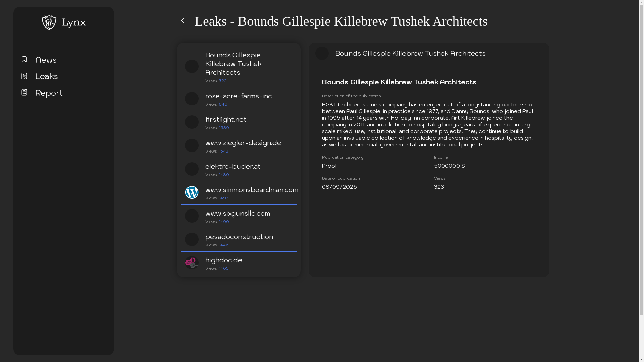644x362 pixels.
Task: Click the pink avatar icon beside highdoc.de
Action: [192, 263]
